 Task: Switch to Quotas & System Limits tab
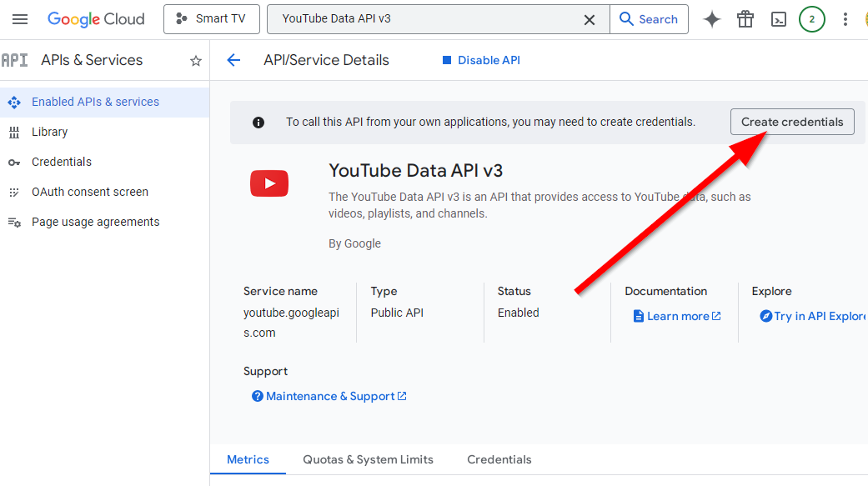(x=368, y=459)
